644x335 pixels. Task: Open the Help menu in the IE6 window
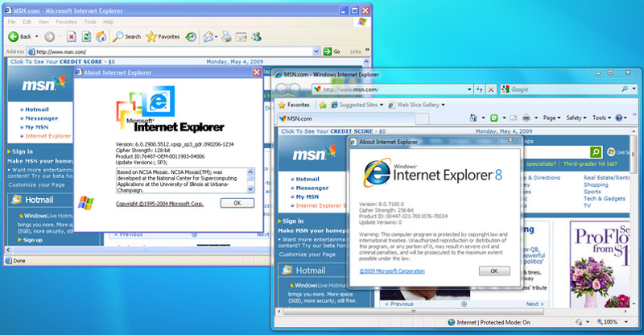[108, 22]
